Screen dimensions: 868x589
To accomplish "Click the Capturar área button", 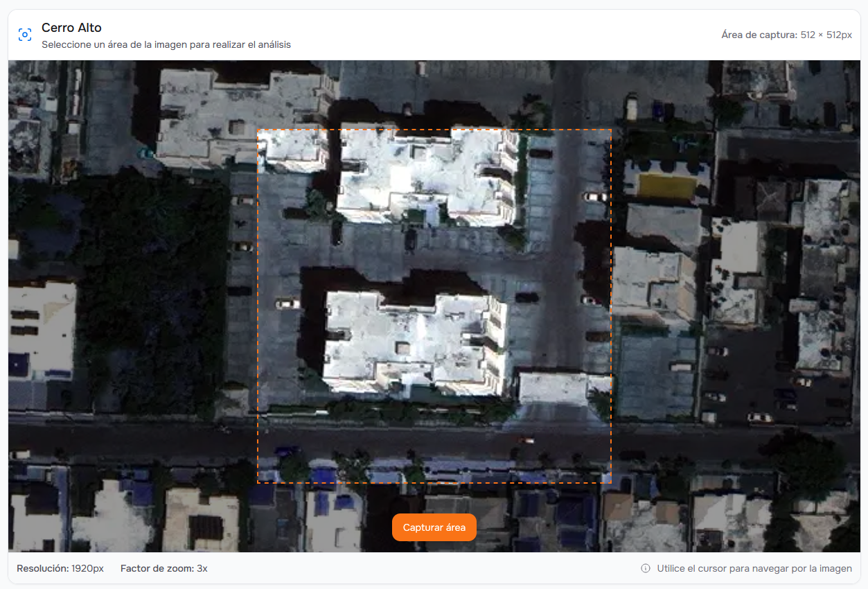I will coord(434,527).
